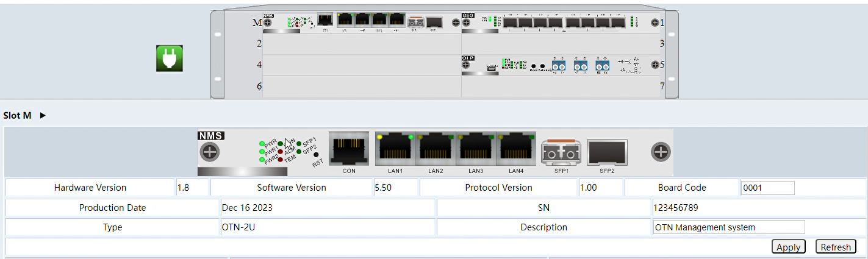Click the CON console port
Screen dimensions: 868x259
coord(348,148)
